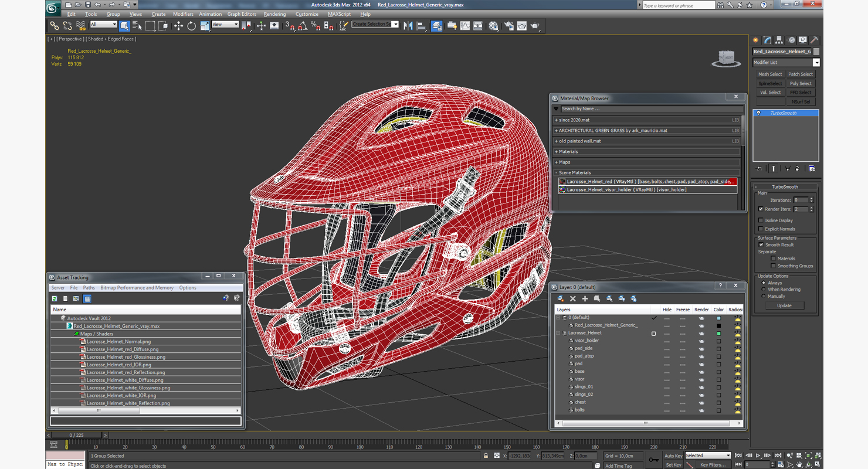Open the Select by Name tool

[x=137, y=26]
